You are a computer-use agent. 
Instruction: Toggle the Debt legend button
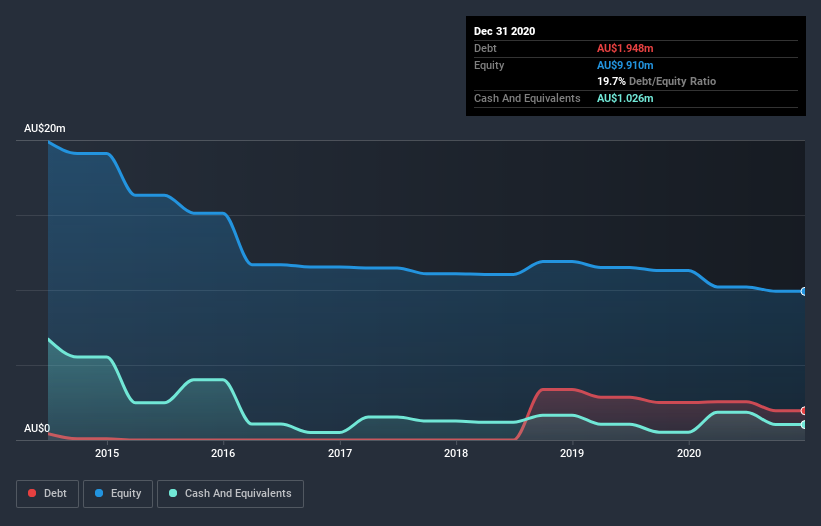click(47, 494)
